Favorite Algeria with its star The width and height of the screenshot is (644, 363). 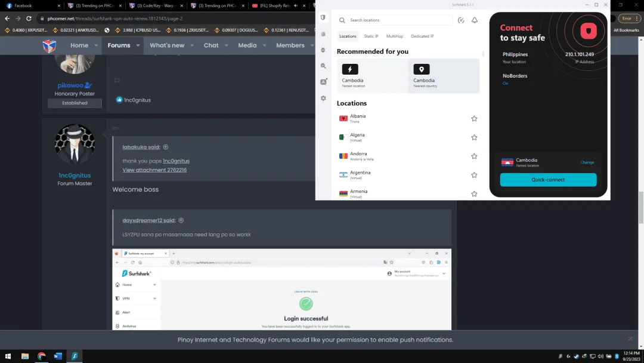(x=474, y=137)
